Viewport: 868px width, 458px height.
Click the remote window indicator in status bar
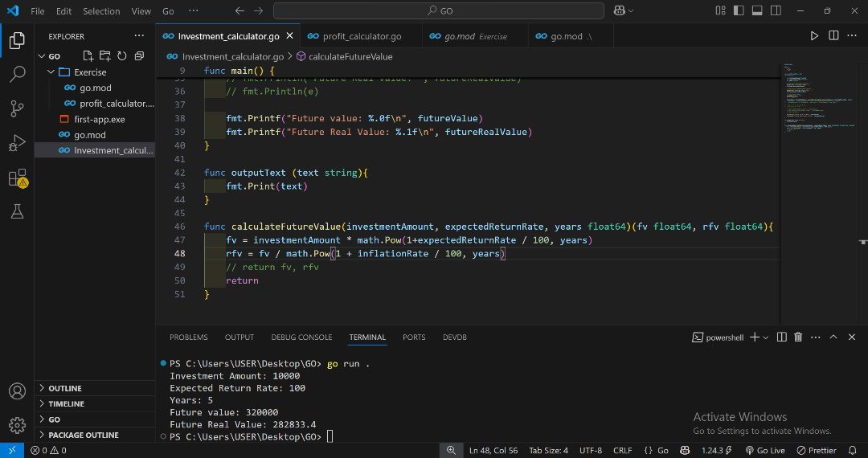click(11, 450)
